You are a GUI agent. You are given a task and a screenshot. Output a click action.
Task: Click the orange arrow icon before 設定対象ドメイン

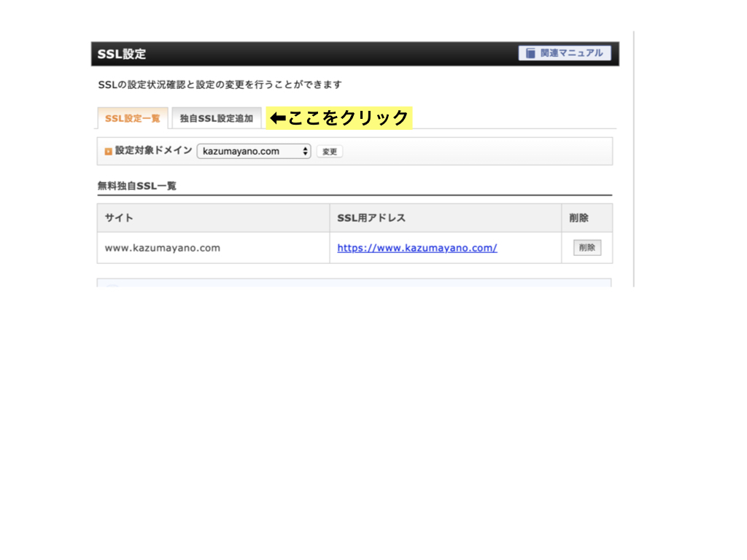pos(108,152)
